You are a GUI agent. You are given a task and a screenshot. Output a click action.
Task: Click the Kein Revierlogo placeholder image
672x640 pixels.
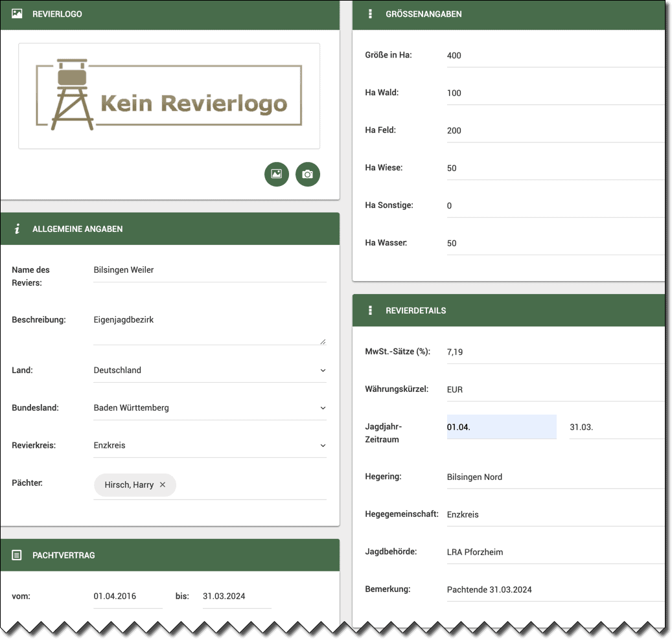169,96
